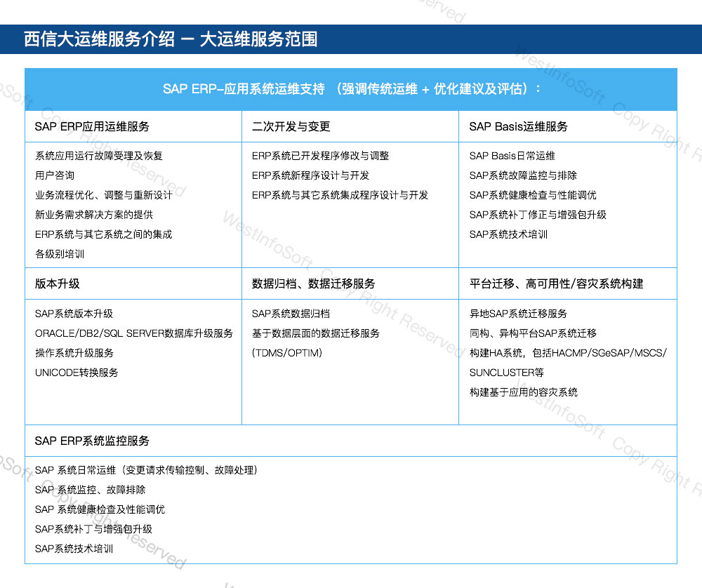Select the line '异地SAP系统迁移服务'
702x588 pixels.
pyautogui.click(x=519, y=314)
